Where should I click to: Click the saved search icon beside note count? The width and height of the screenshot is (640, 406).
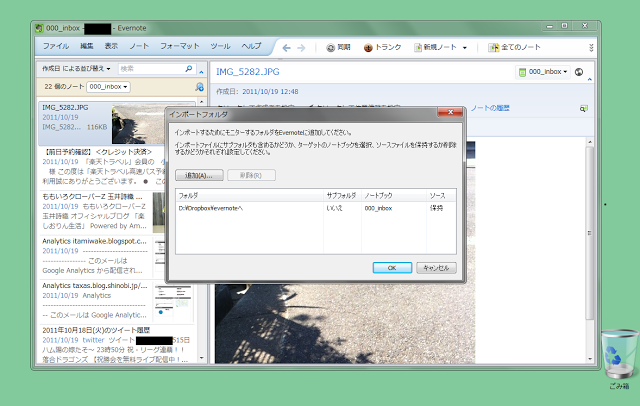199,87
